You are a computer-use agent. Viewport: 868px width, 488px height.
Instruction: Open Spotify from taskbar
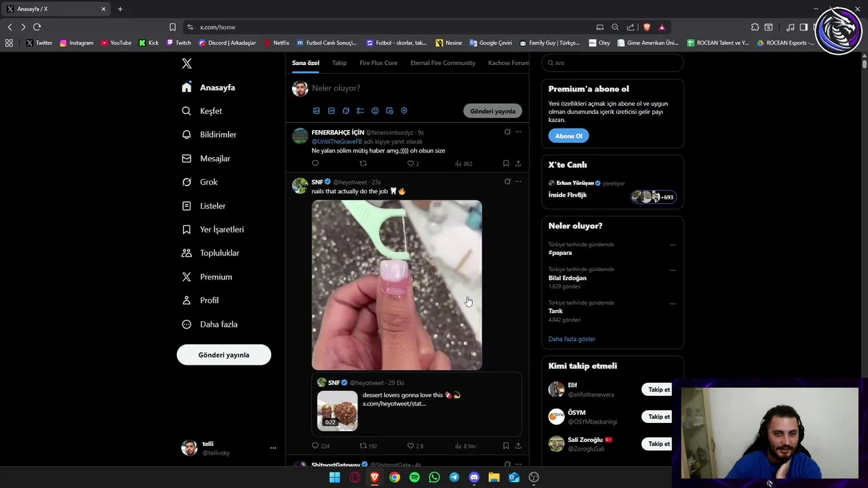pyautogui.click(x=414, y=477)
